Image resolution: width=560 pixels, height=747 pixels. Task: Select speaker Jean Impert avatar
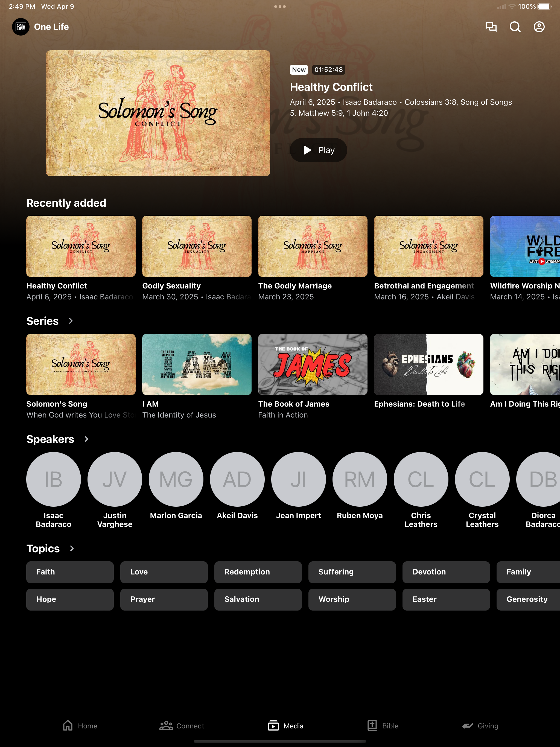point(299,479)
